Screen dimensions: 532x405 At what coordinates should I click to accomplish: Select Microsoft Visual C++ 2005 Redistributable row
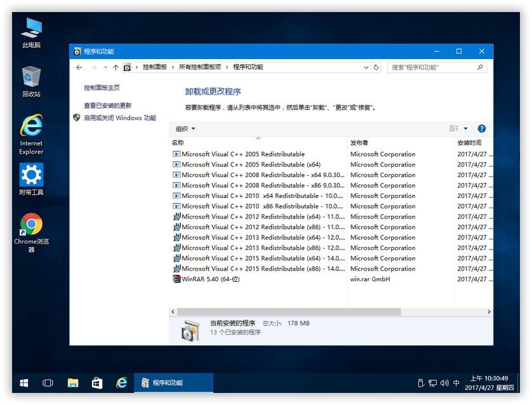click(331, 154)
